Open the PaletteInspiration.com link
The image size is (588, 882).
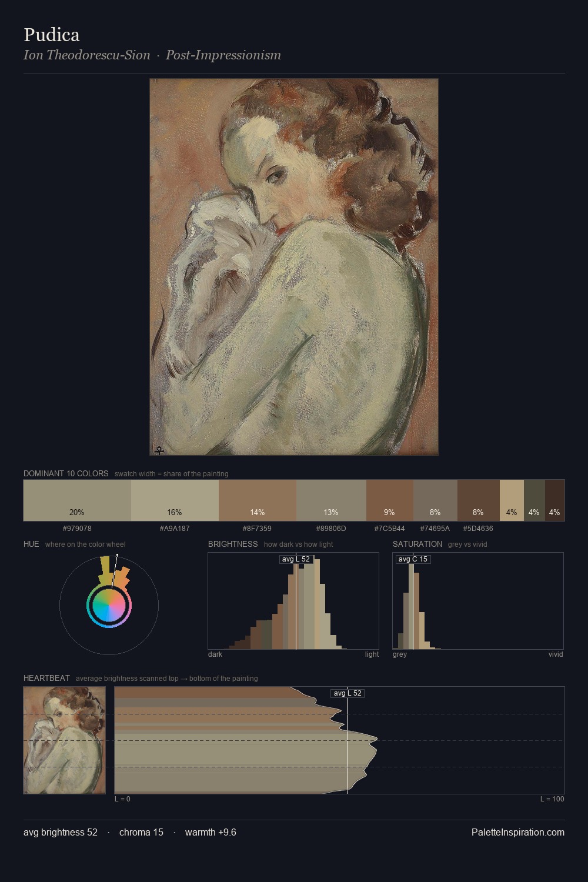518,833
